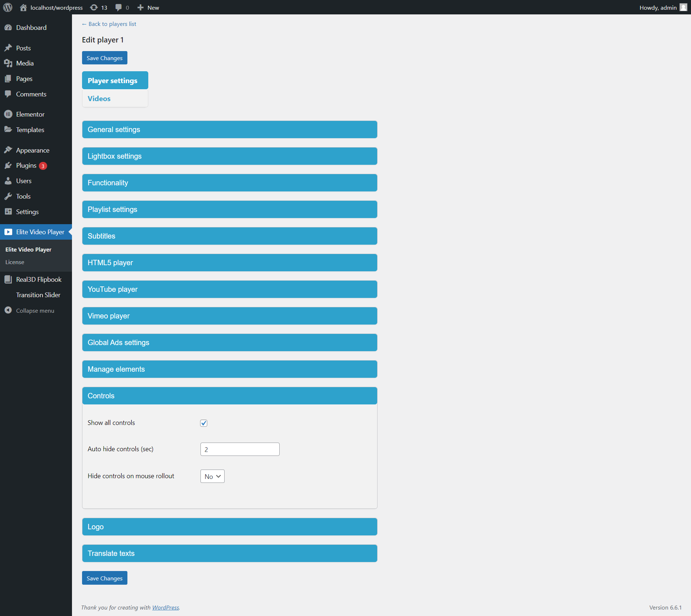Open License submenu item
This screenshot has height=616, width=691.
15,262
